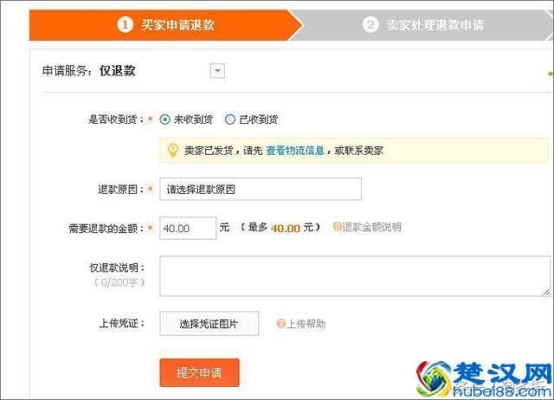The width and height of the screenshot is (554, 400).
Task: Click 仅退款 service selection text
Action: coord(117,71)
